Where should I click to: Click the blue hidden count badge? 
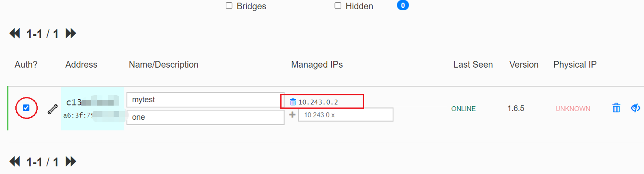pos(403,6)
